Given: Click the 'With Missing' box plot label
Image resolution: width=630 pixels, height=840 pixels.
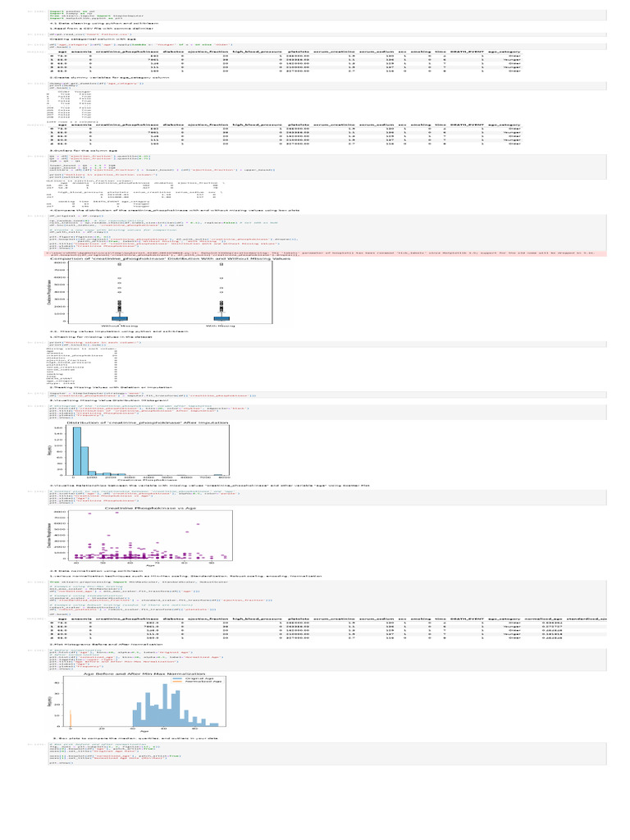Looking at the screenshot, I should coord(221,325).
